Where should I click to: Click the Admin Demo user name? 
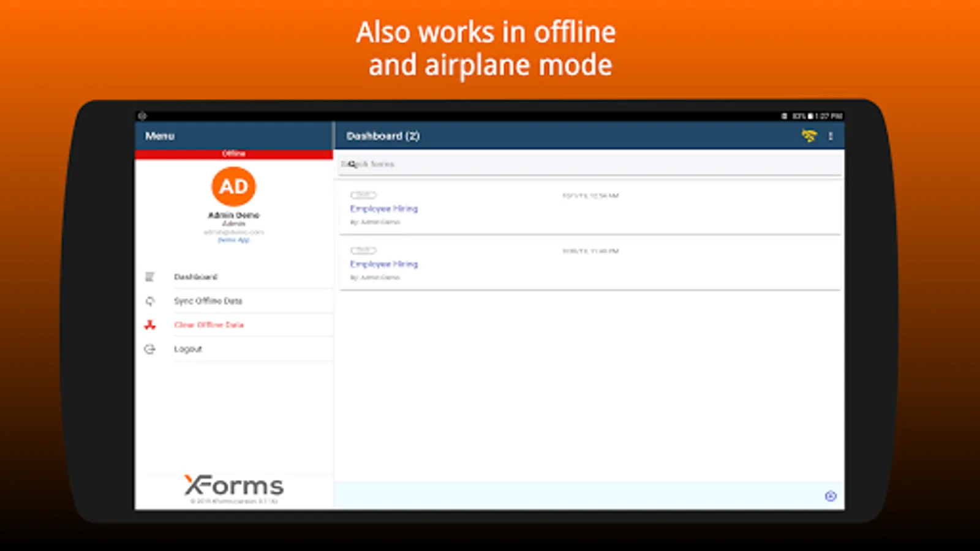[x=233, y=215]
